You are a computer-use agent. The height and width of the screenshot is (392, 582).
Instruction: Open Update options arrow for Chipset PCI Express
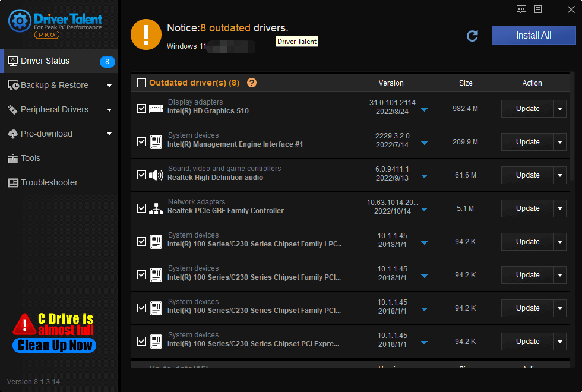(x=560, y=342)
